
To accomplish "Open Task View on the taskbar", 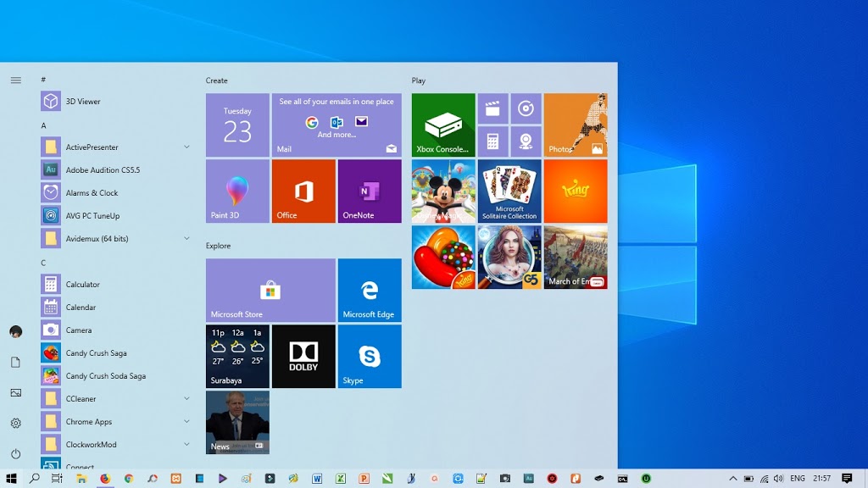I will 57,478.
